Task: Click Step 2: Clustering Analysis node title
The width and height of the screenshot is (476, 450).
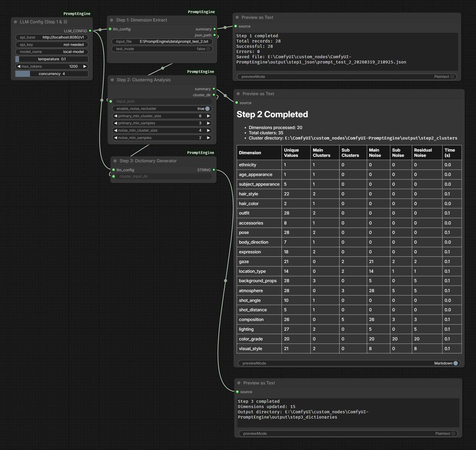Action: 144,80
